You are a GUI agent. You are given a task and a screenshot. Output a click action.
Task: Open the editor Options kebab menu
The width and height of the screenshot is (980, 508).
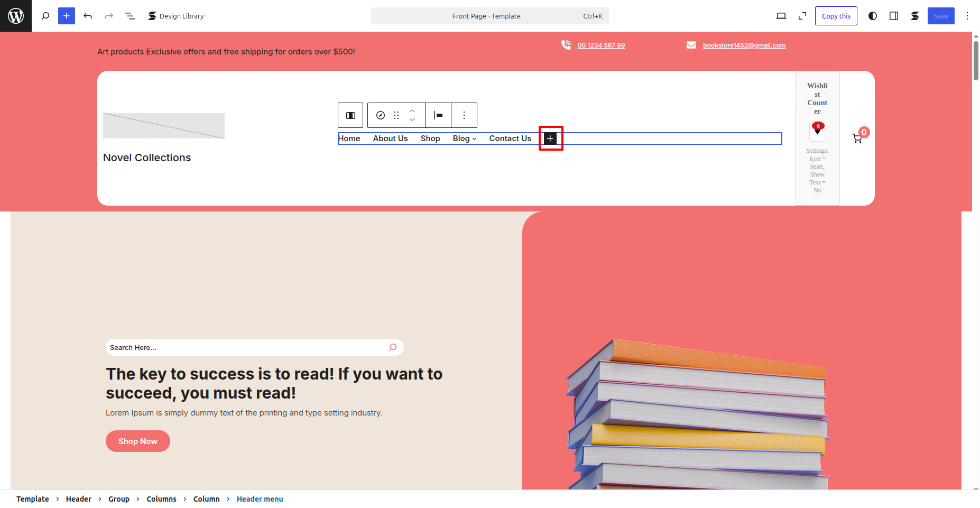click(x=967, y=16)
